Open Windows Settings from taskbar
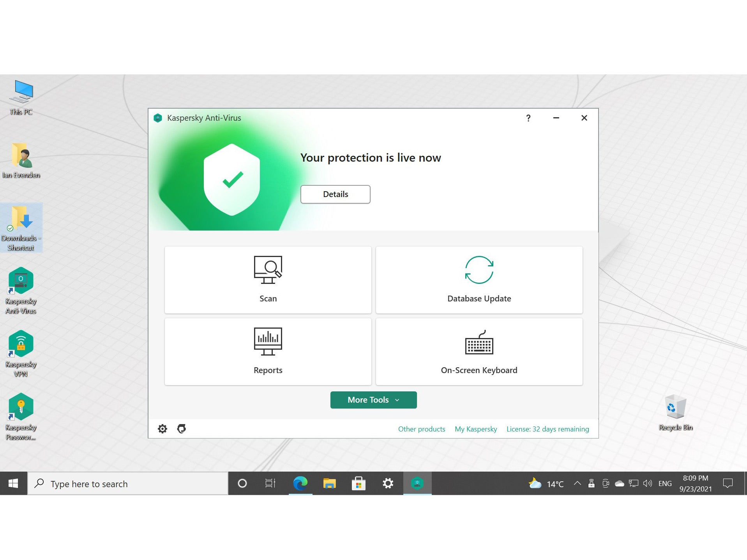This screenshot has width=747, height=560. [x=388, y=483]
